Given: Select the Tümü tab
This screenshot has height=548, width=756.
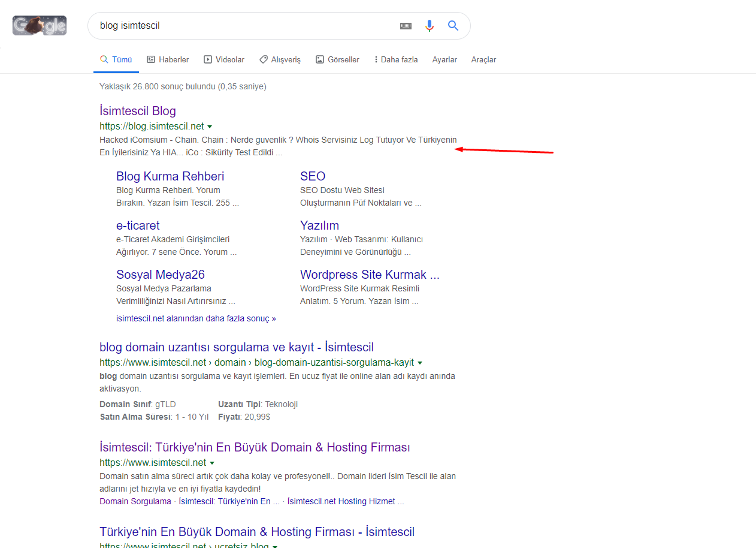Looking at the screenshot, I should coord(116,59).
